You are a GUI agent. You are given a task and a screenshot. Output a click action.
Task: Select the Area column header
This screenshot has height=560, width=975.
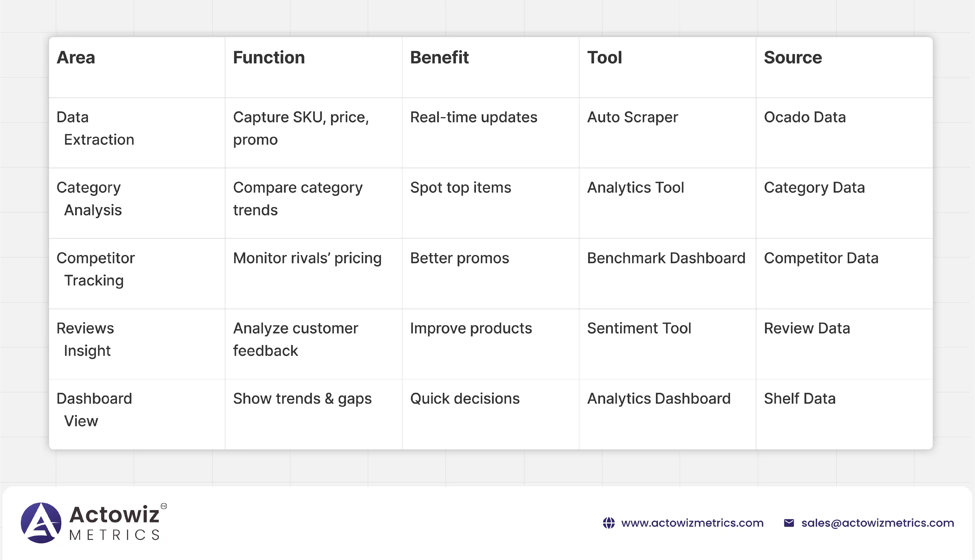pyautogui.click(x=76, y=58)
